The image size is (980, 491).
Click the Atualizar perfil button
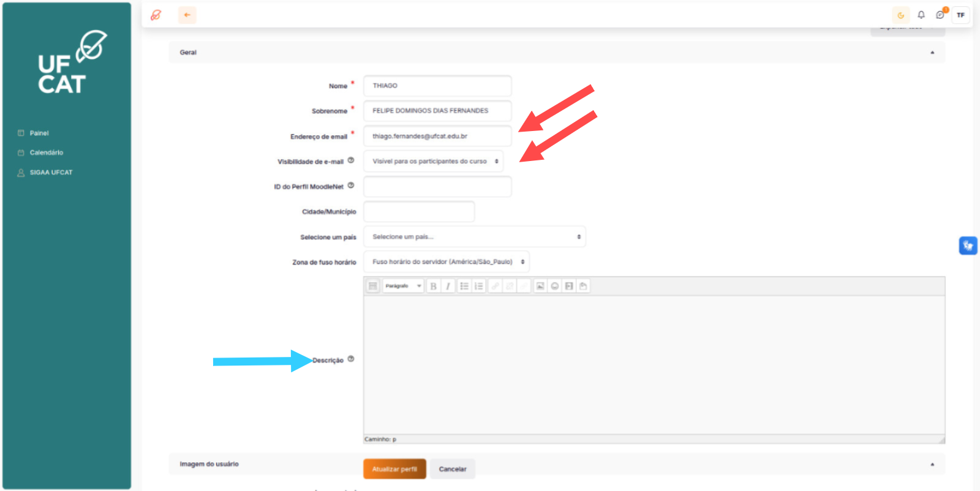(x=394, y=469)
